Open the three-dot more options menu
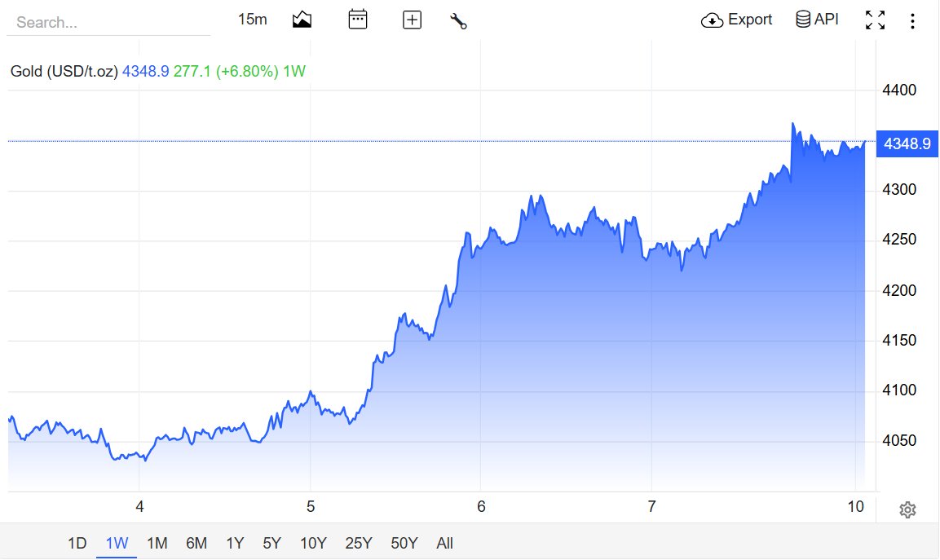Screen dimensions: 940x560 912,21
